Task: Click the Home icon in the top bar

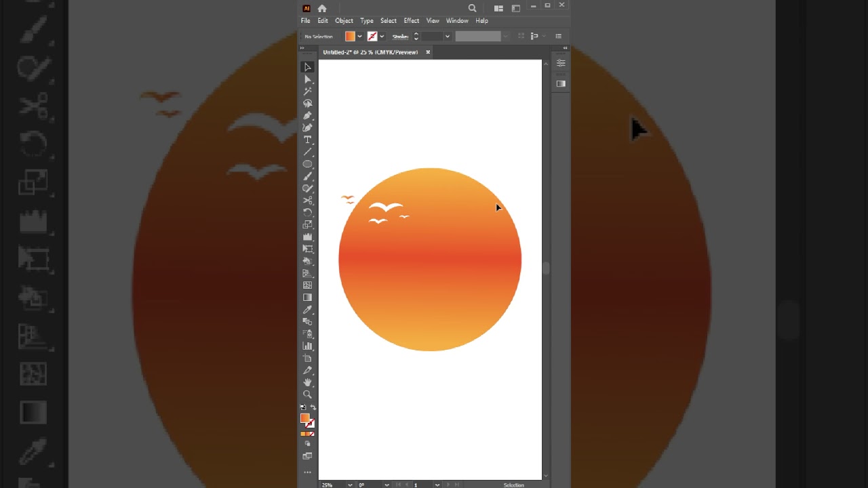Action: tap(322, 8)
